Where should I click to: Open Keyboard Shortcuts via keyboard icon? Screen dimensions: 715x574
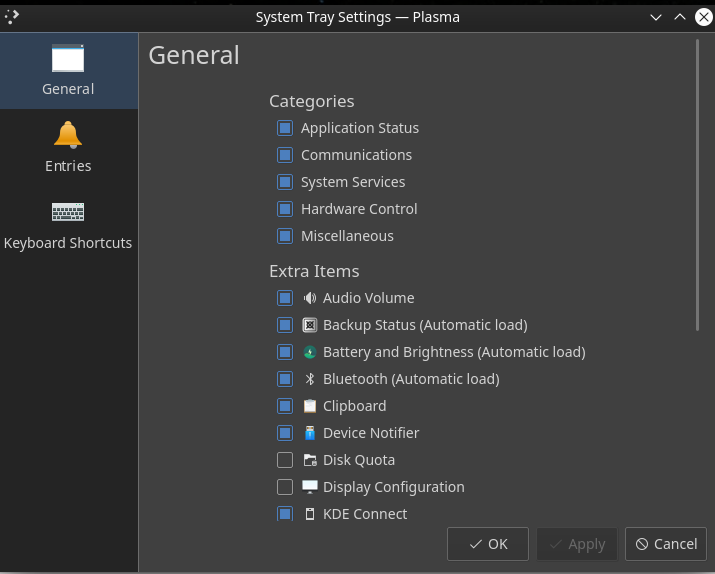68,212
